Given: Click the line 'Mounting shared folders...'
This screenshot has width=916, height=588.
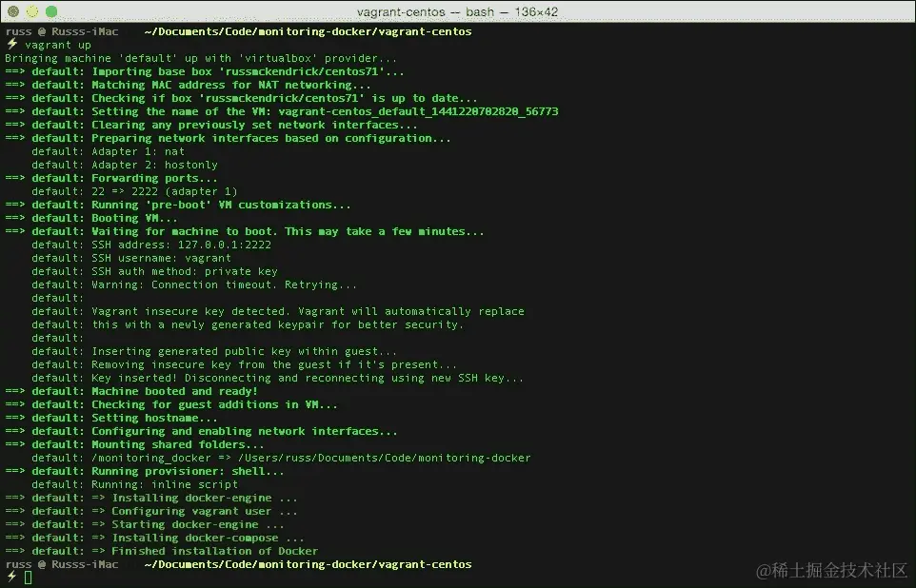Looking at the screenshot, I should pos(178,445).
